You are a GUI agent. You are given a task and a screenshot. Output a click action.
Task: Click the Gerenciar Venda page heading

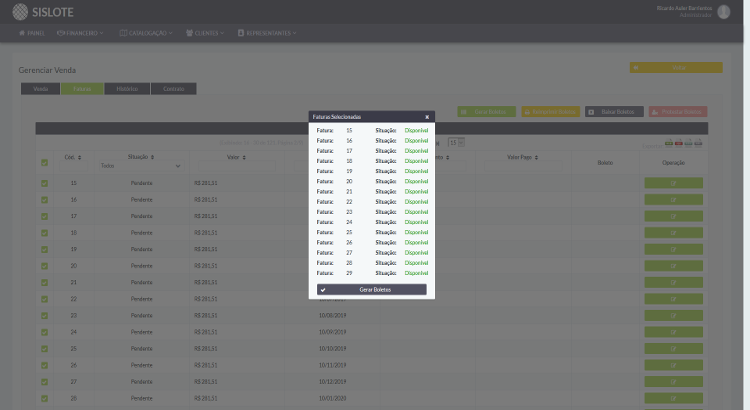pyautogui.click(x=47, y=70)
